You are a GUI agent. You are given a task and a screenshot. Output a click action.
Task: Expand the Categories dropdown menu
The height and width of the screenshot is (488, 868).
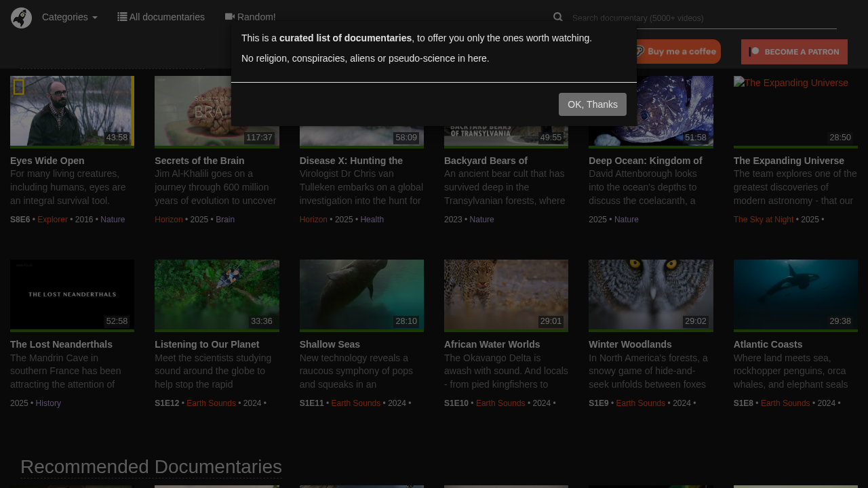69,17
